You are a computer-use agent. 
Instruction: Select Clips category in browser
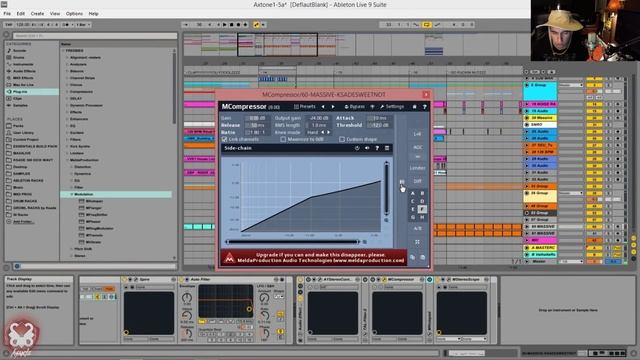pos(17,99)
